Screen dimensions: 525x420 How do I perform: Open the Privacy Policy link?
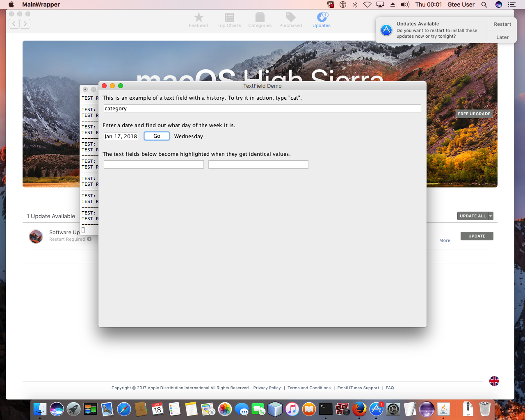click(x=267, y=388)
